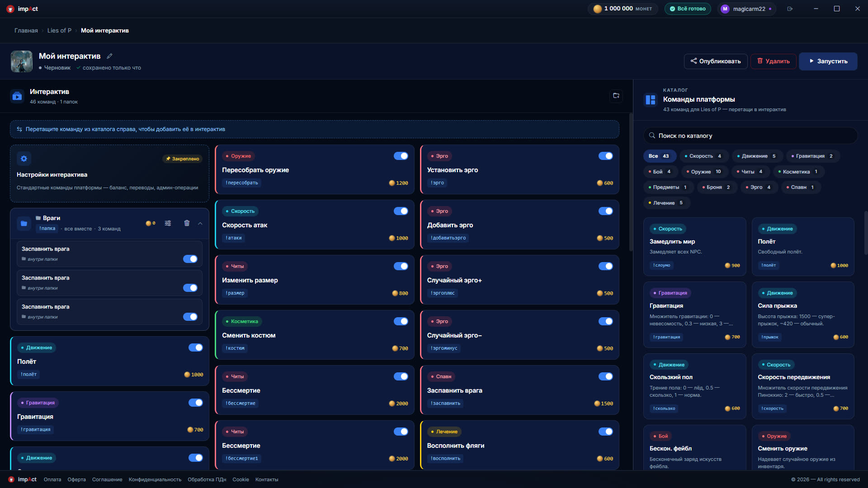Toggle off Восполнить фляги command
The width and height of the screenshot is (868, 488).
[605, 432]
